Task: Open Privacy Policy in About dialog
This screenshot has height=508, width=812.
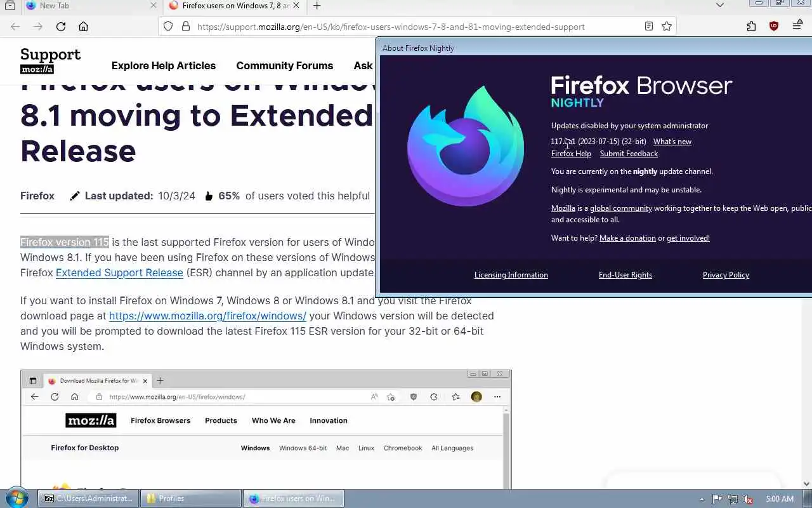Action: click(726, 275)
